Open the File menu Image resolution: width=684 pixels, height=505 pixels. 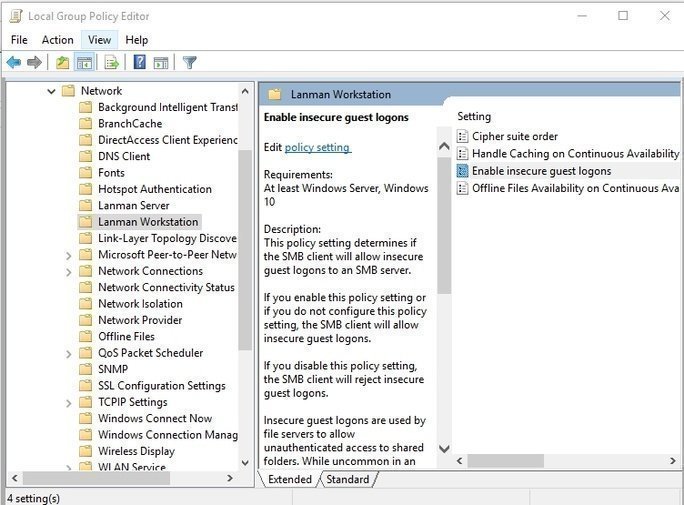click(x=19, y=40)
